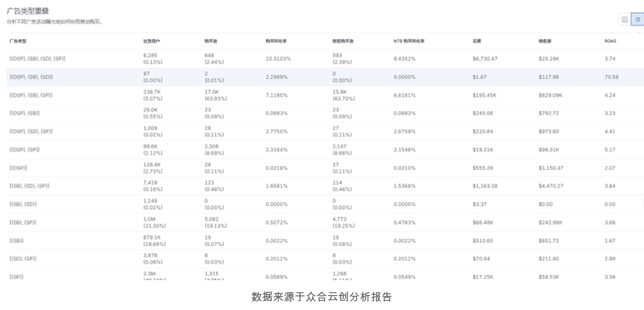
Task: Click conversion rate 7.1180%
Action: tap(277, 95)
